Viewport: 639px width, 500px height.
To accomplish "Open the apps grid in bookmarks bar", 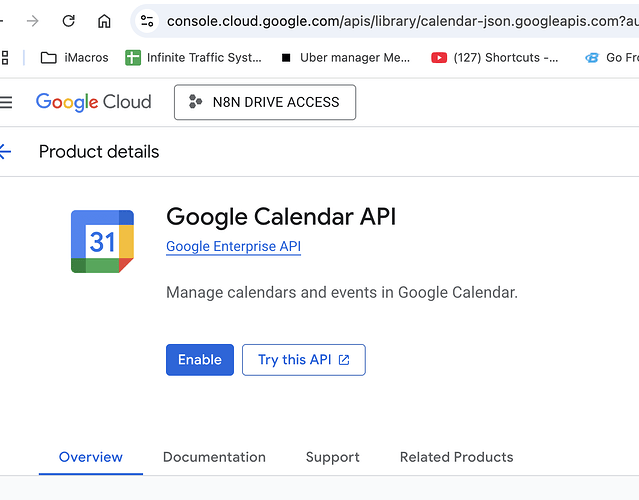I will click(4, 58).
